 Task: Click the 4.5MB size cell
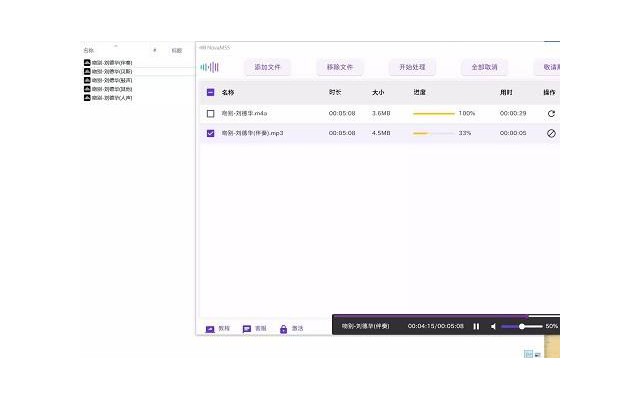[381, 133]
